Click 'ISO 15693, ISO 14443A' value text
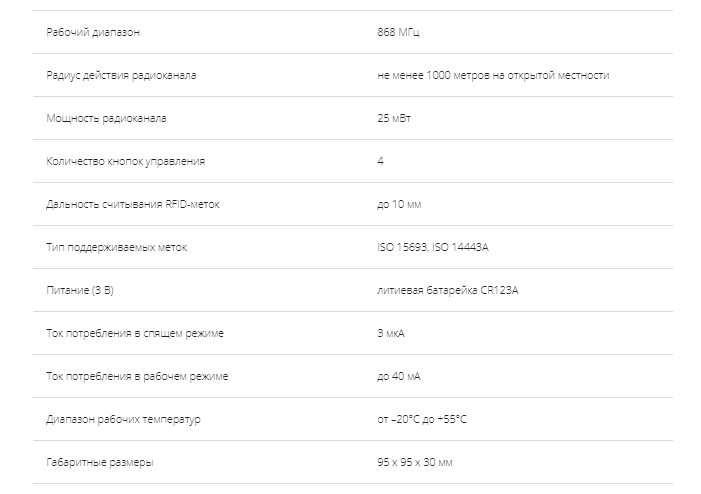 (x=433, y=247)
